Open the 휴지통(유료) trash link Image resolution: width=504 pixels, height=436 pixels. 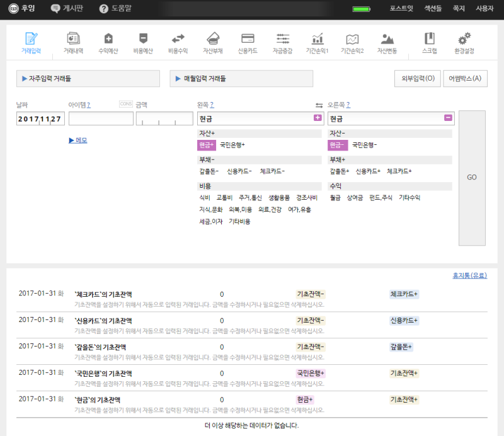(x=469, y=275)
